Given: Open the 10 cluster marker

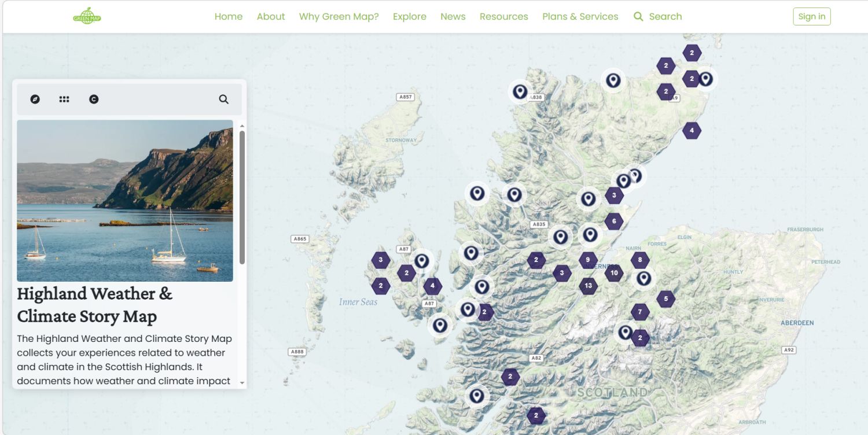Looking at the screenshot, I should pyautogui.click(x=614, y=273).
